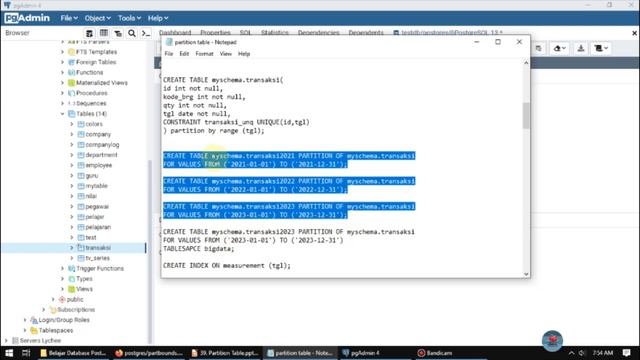The height and width of the screenshot is (360, 640).
Task: Open Belajar Database folder taskbar button
Action: tap(73, 353)
